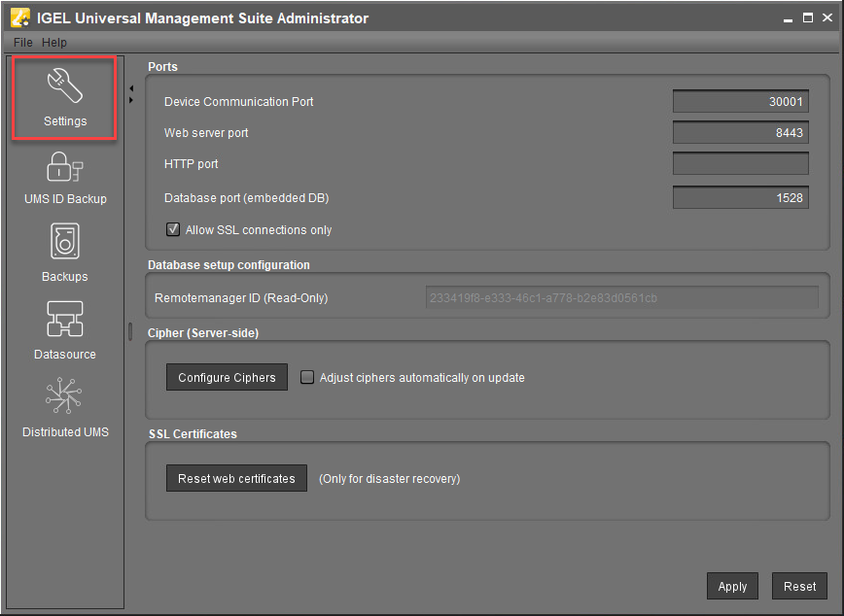The height and width of the screenshot is (616, 844).
Task: Select the Settings wrench icon in sidebar
Action: point(64,87)
